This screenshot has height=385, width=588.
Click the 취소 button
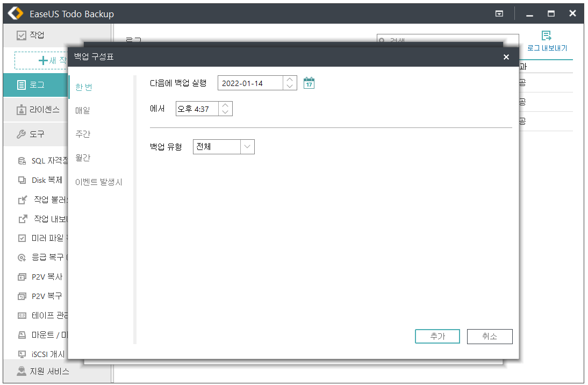pos(489,336)
